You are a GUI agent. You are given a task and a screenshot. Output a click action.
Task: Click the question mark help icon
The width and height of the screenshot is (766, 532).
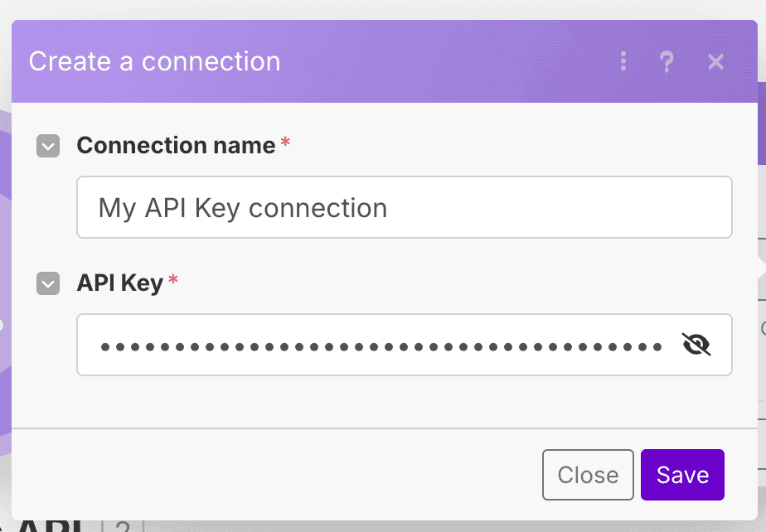(667, 62)
